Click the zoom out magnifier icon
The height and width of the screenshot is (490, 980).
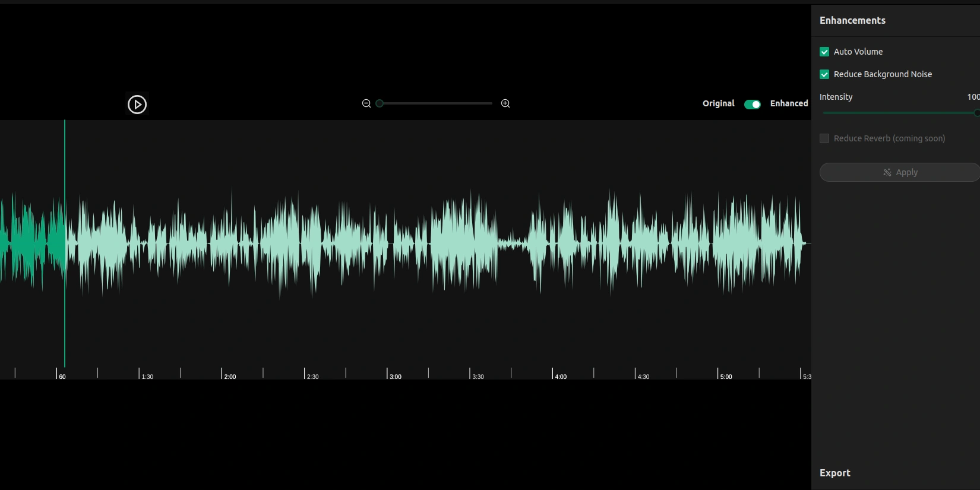[x=366, y=103]
